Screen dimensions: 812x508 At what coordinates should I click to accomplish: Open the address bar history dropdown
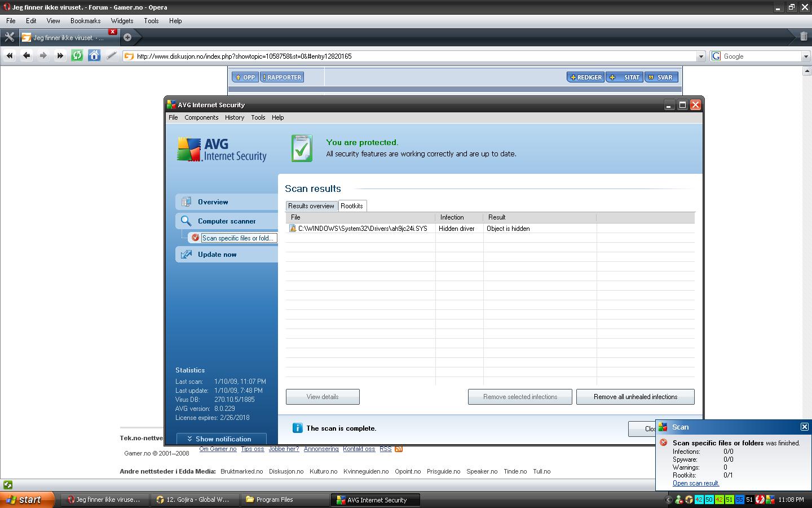click(701, 56)
